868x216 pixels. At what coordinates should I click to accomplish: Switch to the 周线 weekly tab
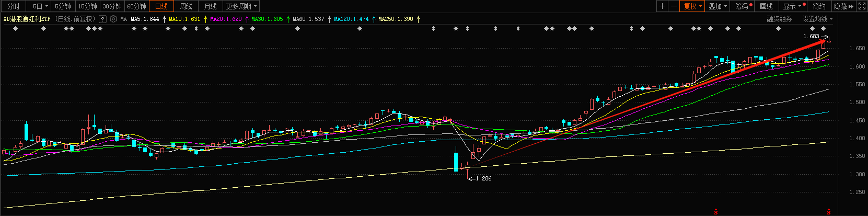coord(186,6)
